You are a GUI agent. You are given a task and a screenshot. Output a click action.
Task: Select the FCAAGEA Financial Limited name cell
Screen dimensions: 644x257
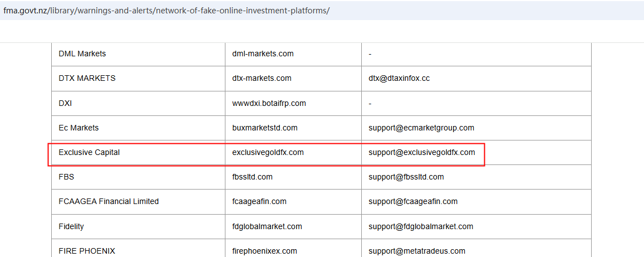pos(139,201)
